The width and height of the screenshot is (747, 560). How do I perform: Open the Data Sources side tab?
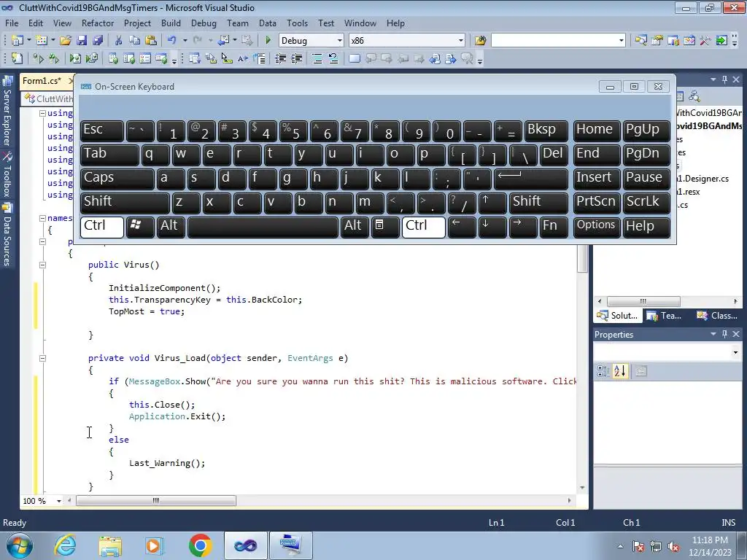click(x=7, y=235)
